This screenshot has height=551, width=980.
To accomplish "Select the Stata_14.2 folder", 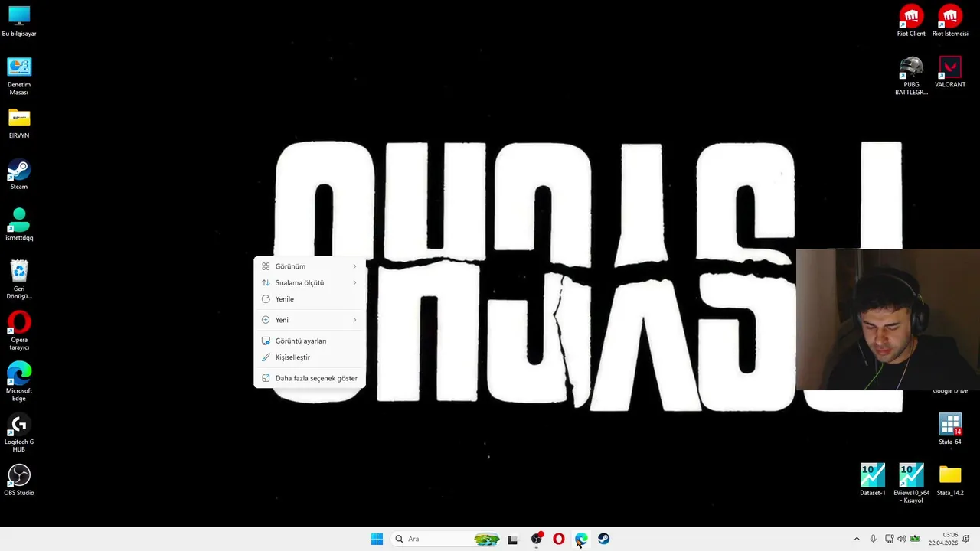I will (950, 481).
